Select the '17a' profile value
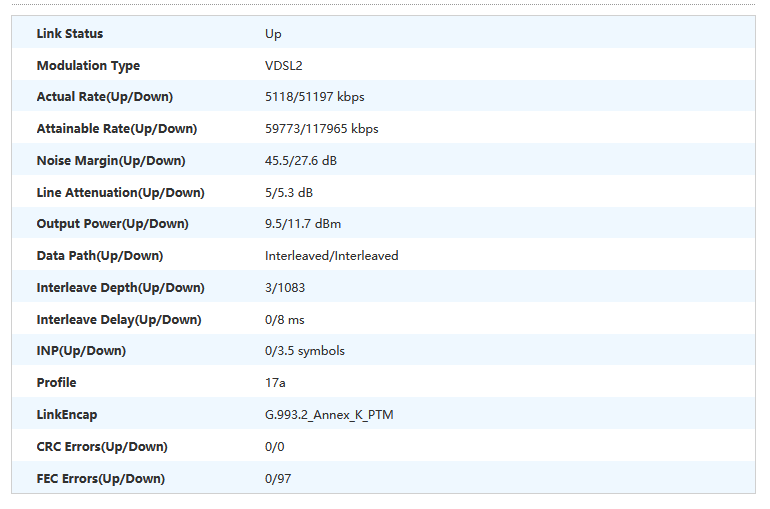770x509 pixels. click(x=275, y=383)
